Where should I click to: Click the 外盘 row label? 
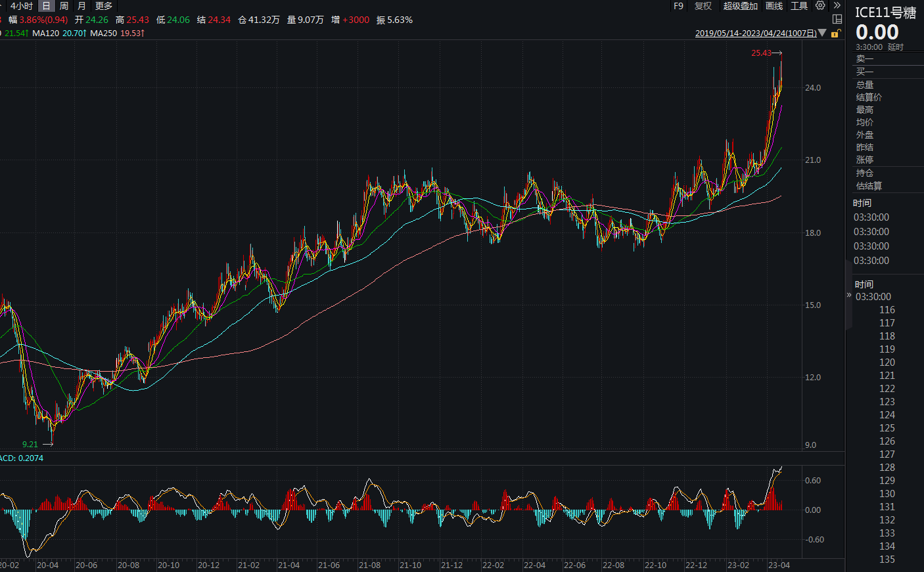click(865, 135)
